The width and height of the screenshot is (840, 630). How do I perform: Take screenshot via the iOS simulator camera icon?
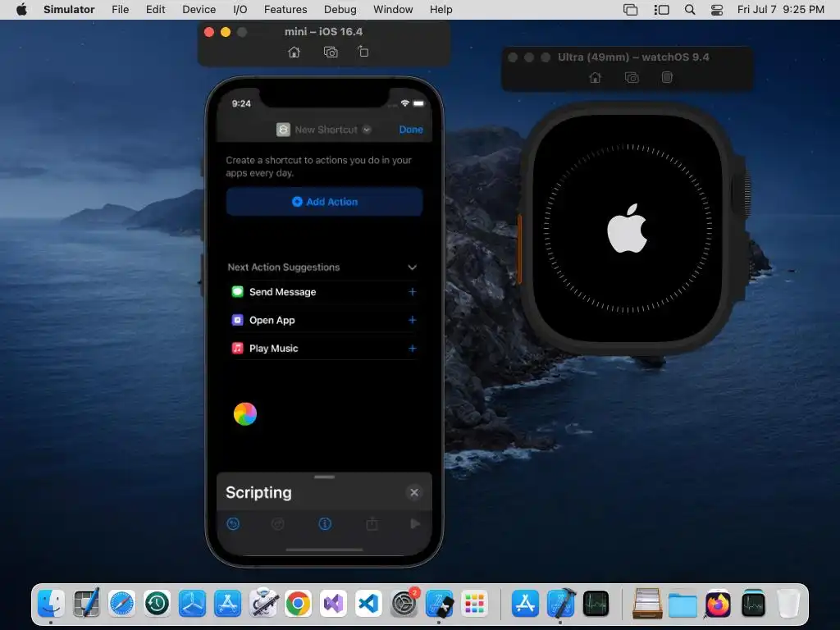coord(331,52)
